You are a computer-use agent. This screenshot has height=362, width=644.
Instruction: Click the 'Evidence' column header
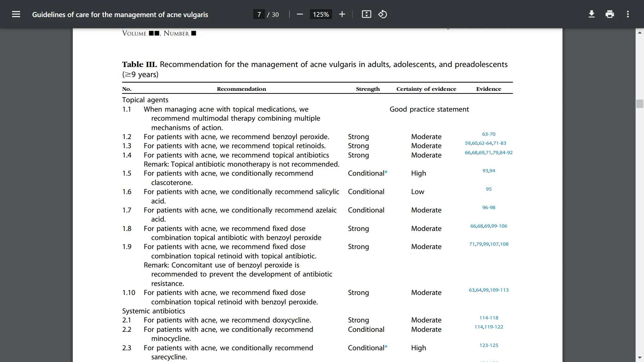coord(489,89)
